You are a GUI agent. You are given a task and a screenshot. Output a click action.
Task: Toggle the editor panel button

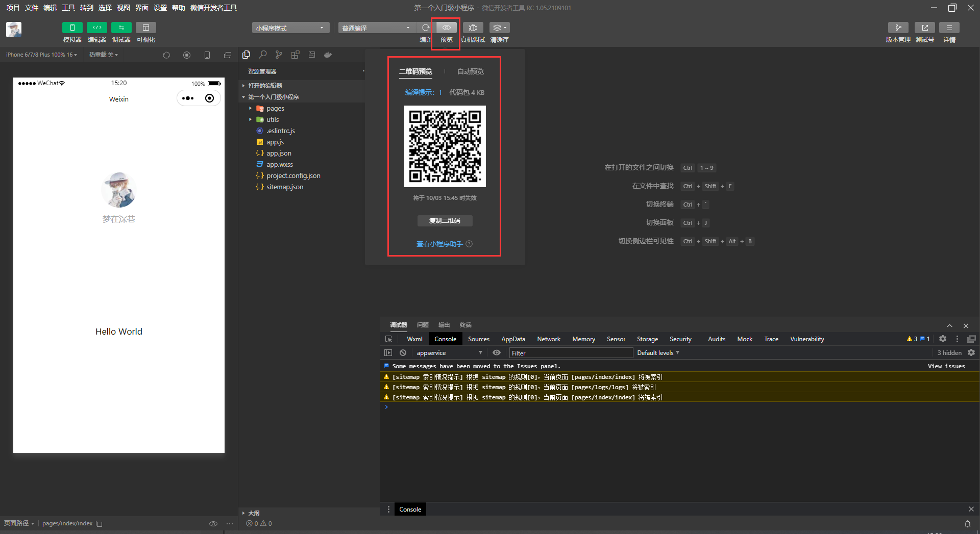[x=96, y=28]
